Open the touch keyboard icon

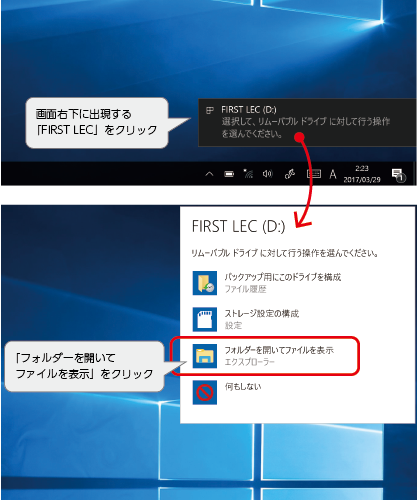pos(314,174)
